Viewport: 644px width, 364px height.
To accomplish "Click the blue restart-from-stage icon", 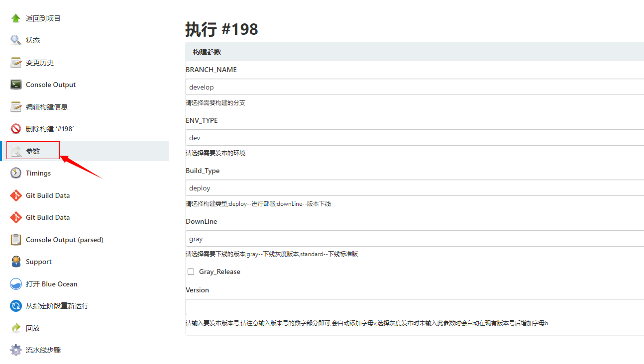I will [x=16, y=306].
